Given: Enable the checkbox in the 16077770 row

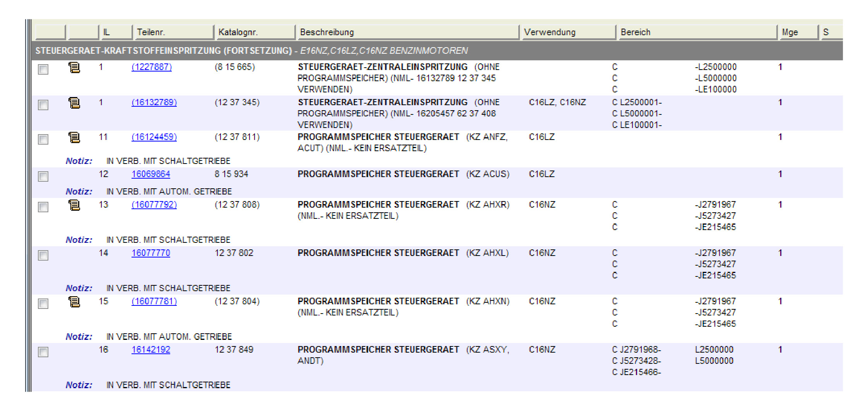Looking at the screenshot, I should (x=43, y=256).
